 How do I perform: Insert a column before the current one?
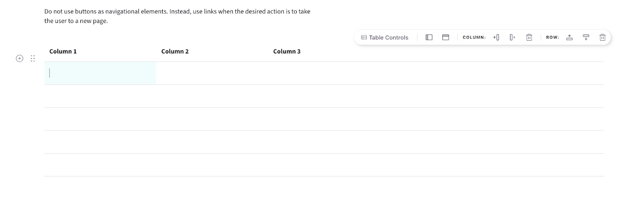coord(496,37)
